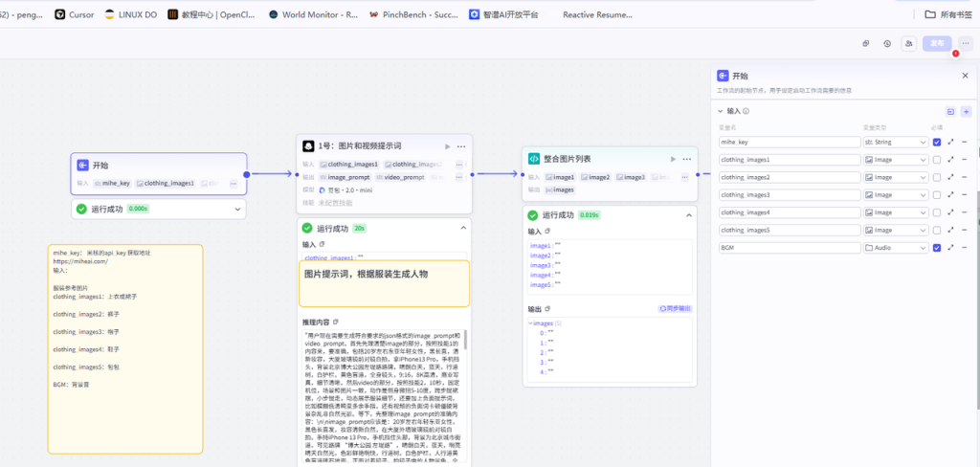The height and width of the screenshot is (467, 980).
Task: Run the 整合图片列表 node
Action: click(673, 159)
